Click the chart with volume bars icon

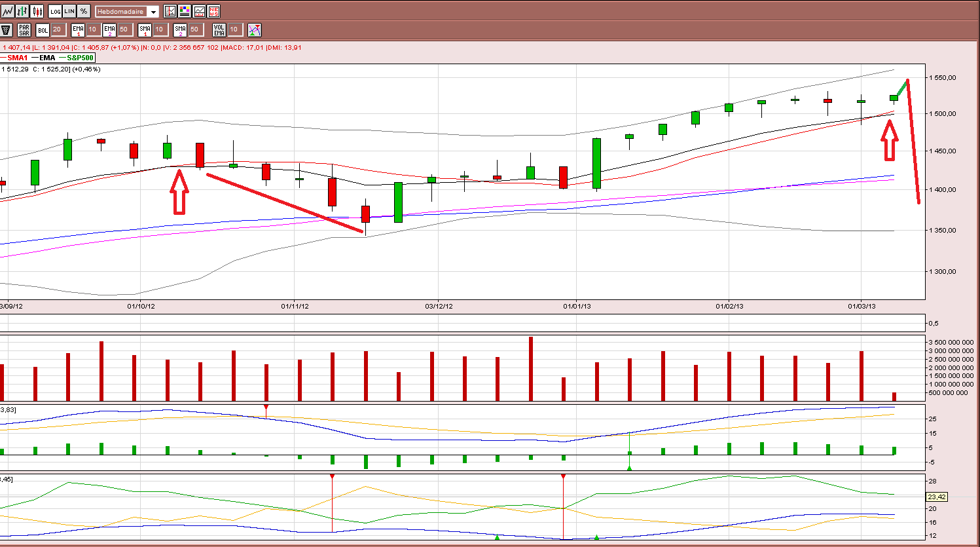tap(199, 11)
